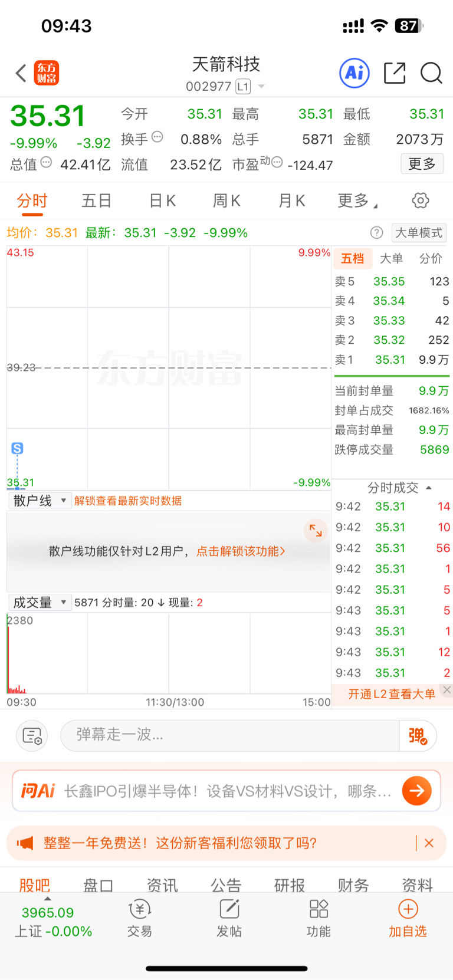Open the 财务 finance tab
The height and width of the screenshot is (980, 453).
point(353,884)
